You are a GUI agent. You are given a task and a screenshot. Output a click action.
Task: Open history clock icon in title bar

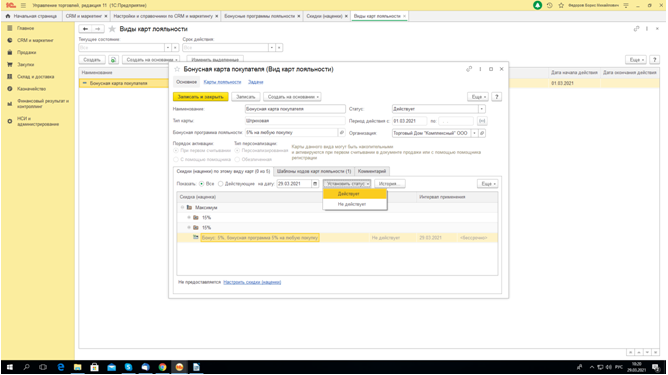[550, 6]
